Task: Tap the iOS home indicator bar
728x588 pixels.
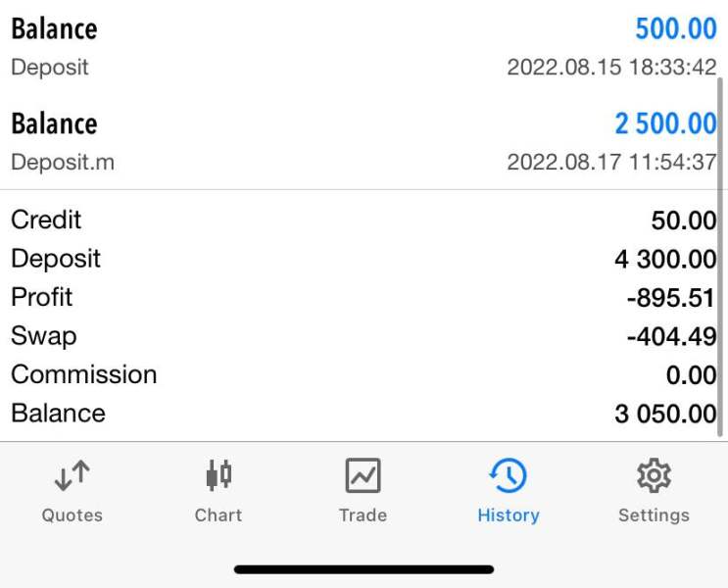Action: (364, 569)
